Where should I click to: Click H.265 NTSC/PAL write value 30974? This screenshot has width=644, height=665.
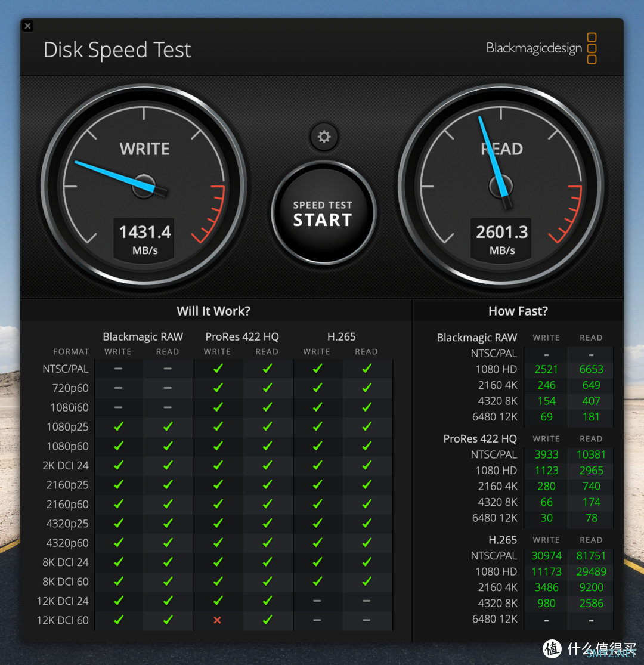(546, 556)
